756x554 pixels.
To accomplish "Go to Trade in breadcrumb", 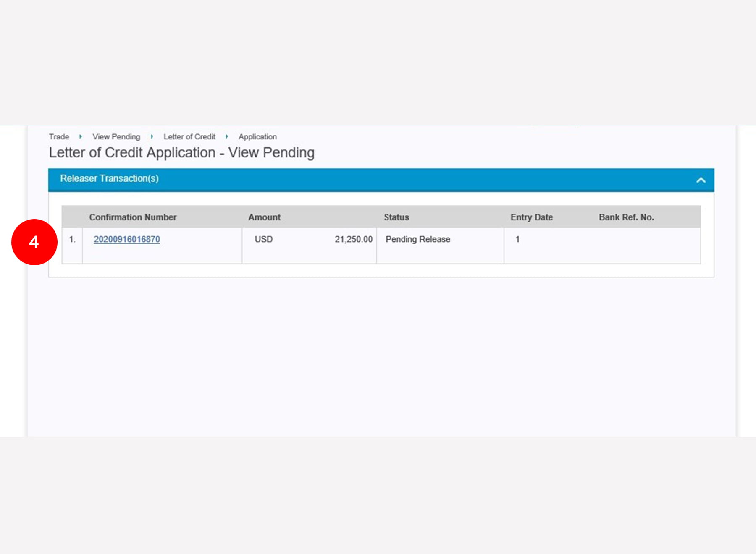I will [x=59, y=137].
